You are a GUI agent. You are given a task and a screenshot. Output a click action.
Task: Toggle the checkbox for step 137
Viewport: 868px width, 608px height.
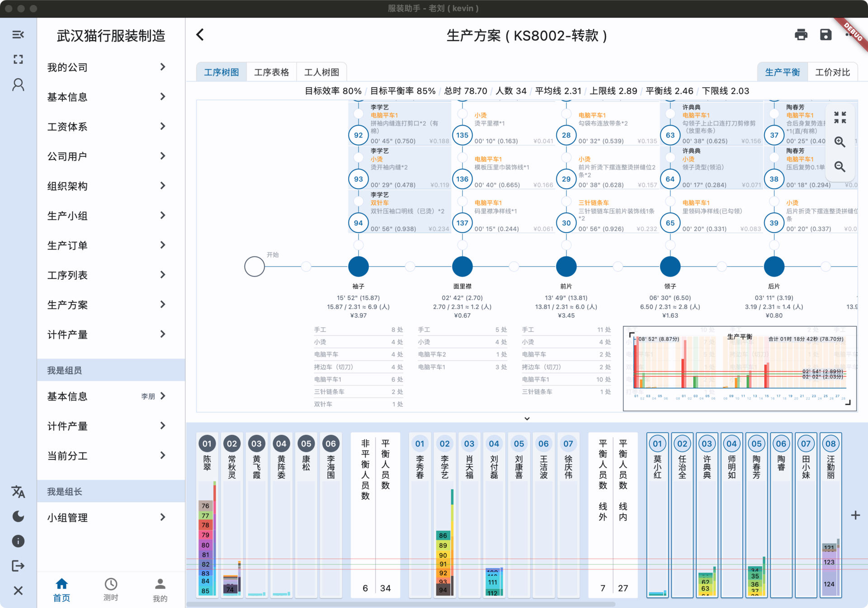point(462,201)
